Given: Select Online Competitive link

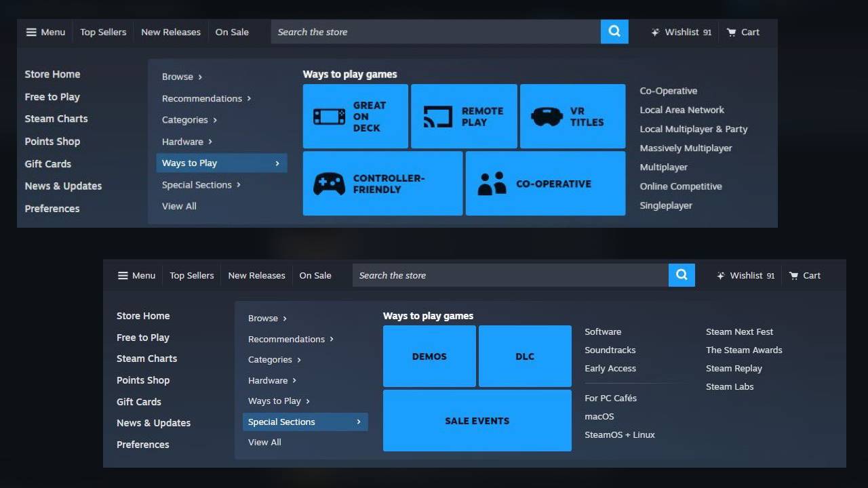Looking at the screenshot, I should 680,186.
